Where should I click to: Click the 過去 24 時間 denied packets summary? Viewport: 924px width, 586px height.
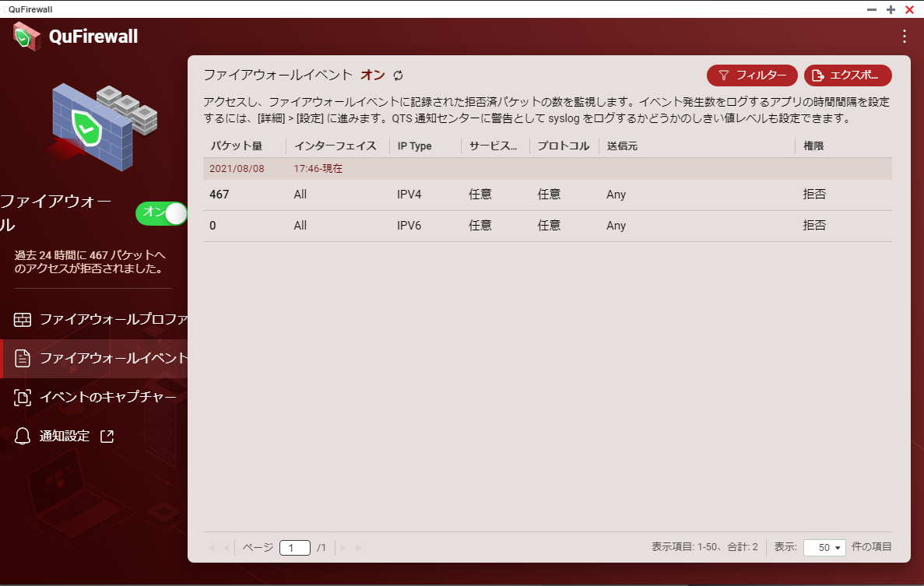click(x=90, y=262)
